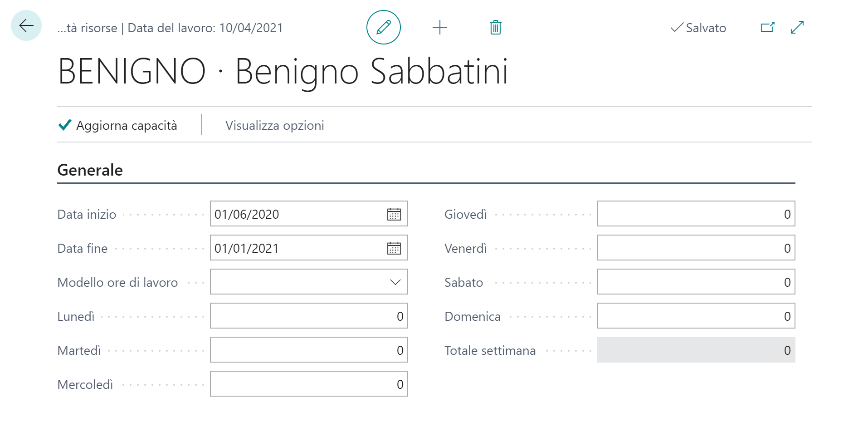Viewport: 868px width, 432px height.
Task: Delete this record using the trash icon
Action: pos(495,27)
